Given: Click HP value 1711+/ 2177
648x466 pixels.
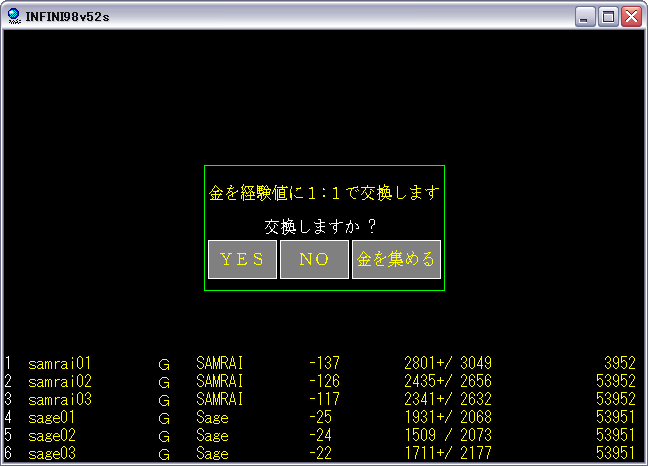Looking at the screenshot, I should [448, 453].
